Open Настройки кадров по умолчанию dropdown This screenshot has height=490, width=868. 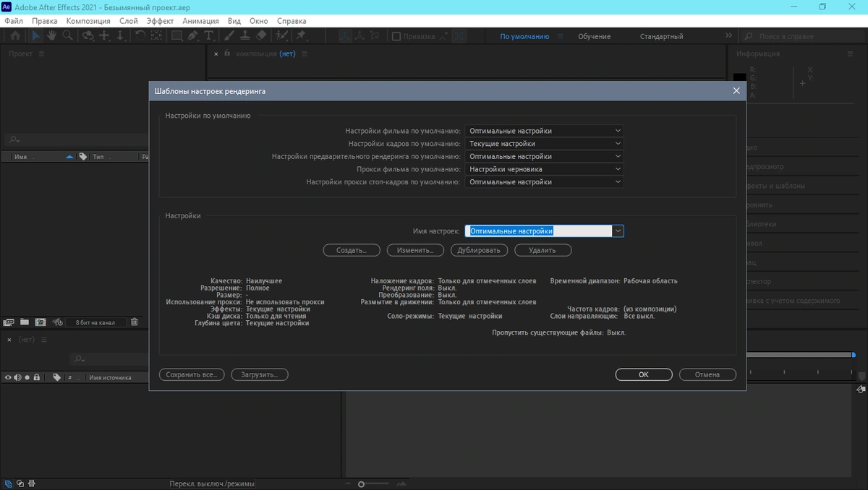[544, 144]
